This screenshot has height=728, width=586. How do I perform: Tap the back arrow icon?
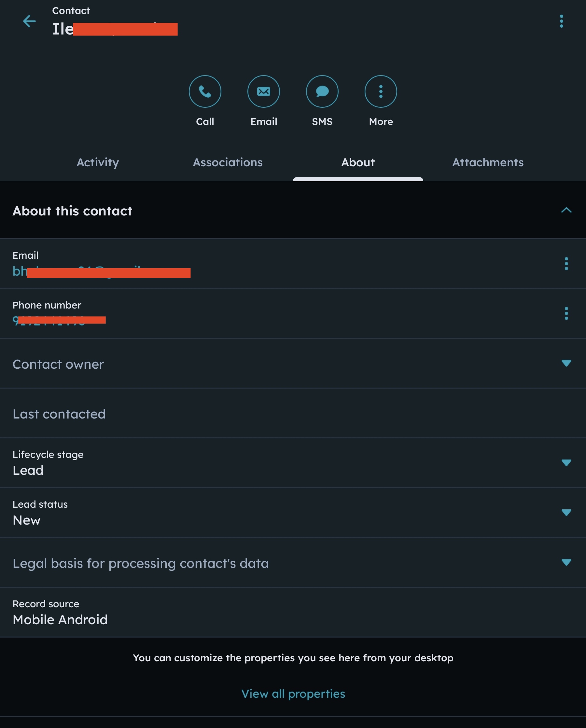click(29, 21)
